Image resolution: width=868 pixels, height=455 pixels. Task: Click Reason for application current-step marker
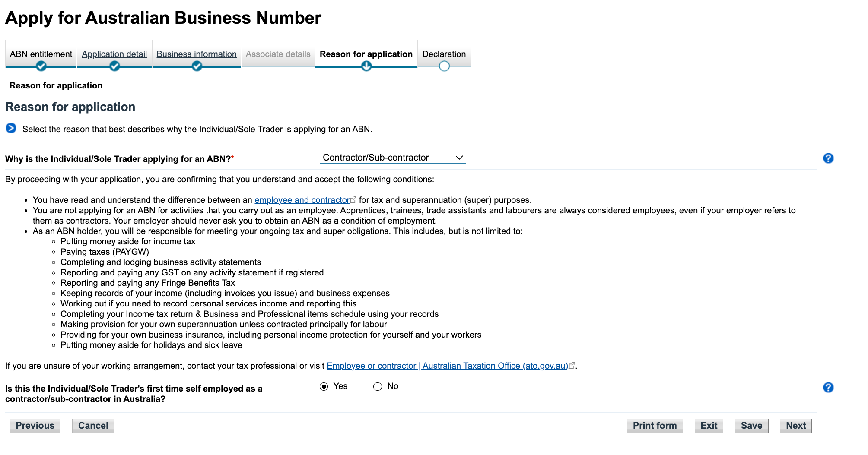(366, 66)
